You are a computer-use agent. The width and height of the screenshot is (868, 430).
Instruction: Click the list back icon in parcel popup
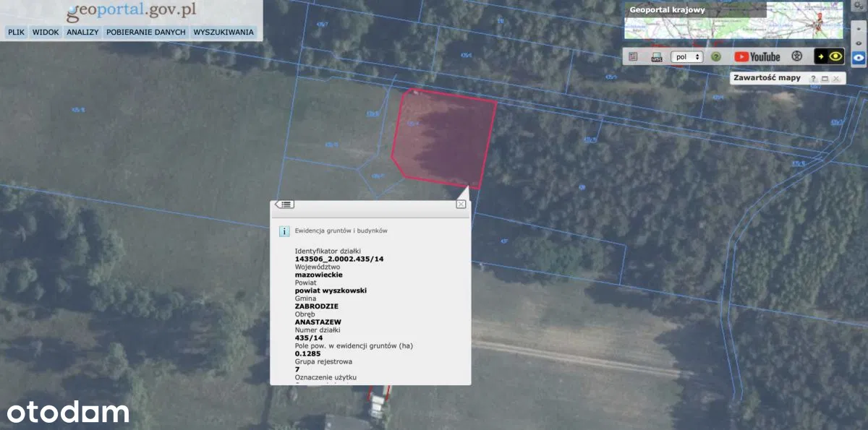[284, 205]
